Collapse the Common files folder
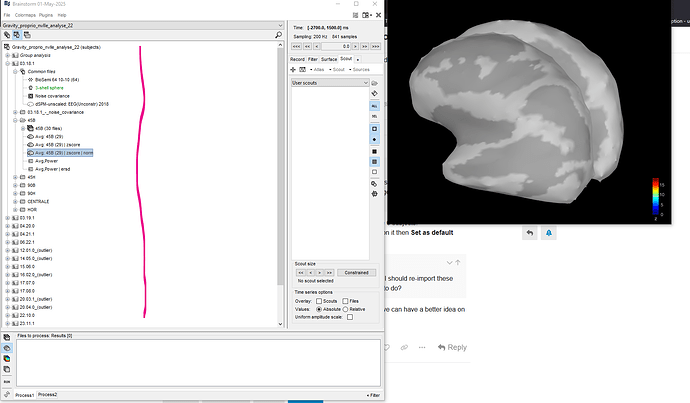Screen dimensions: 690x403 (x=15, y=72)
